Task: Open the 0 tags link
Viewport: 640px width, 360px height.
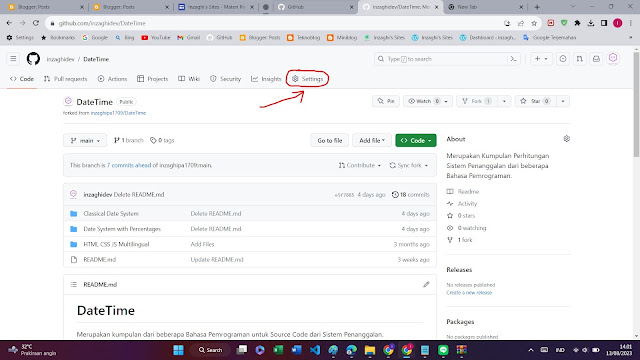Action: coord(162,140)
